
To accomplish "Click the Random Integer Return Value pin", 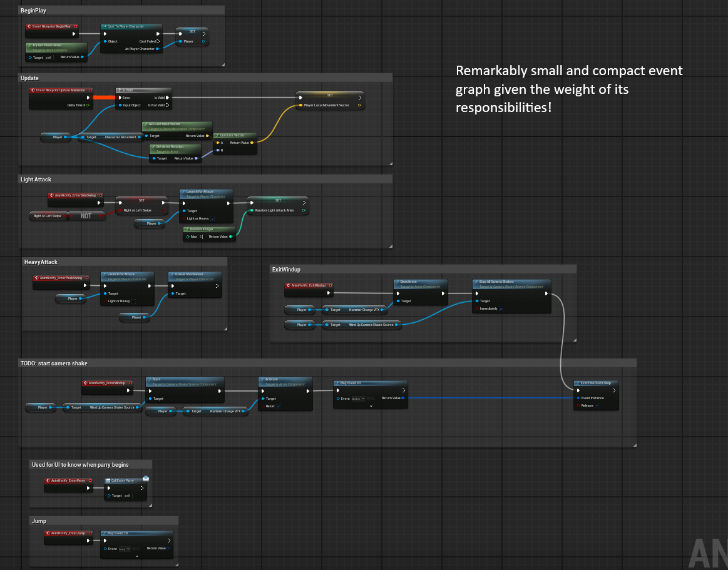I will coord(230,237).
